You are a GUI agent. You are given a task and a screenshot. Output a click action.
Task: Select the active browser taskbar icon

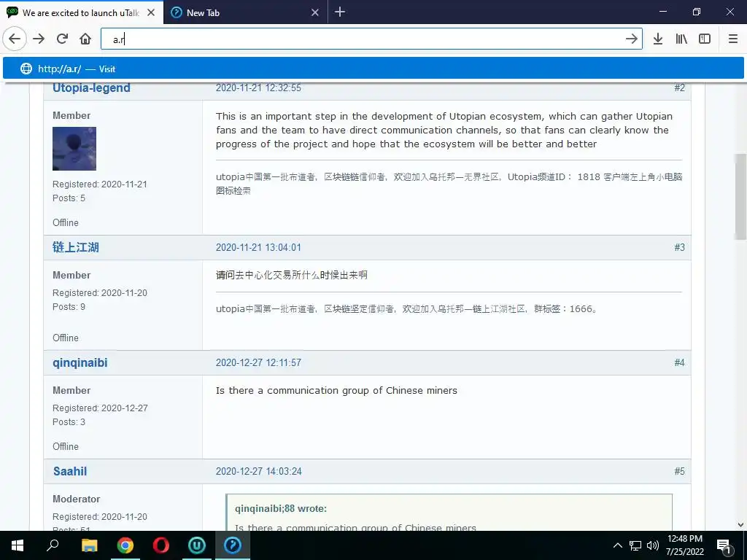(233, 545)
